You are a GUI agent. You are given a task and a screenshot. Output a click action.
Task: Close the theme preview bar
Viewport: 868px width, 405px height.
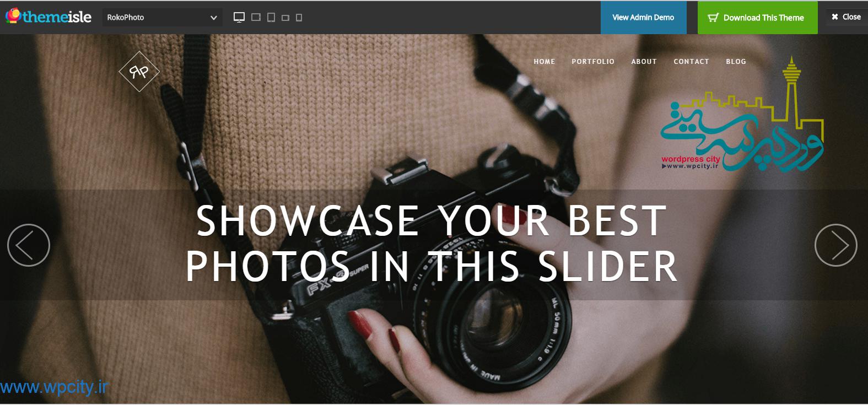click(x=847, y=17)
